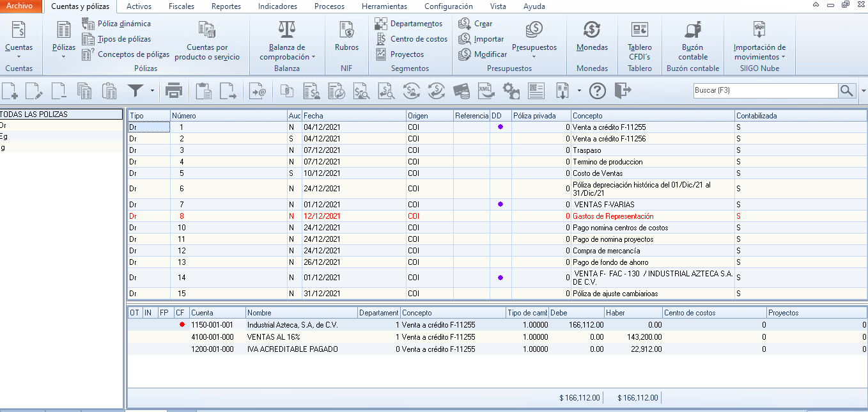
Task: Click the exit door icon
Action: pos(623,91)
